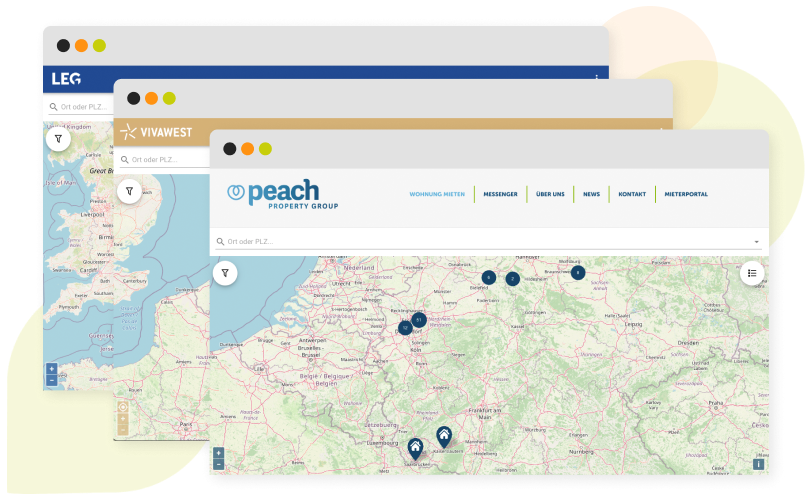This screenshot has width=812, height=500.
Task: Open the three-dot menu in LEG header
Action: pyautogui.click(x=597, y=78)
